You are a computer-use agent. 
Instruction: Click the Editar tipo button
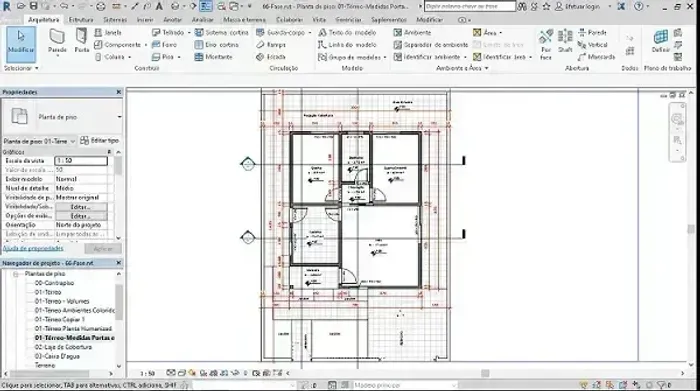(x=100, y=141)
